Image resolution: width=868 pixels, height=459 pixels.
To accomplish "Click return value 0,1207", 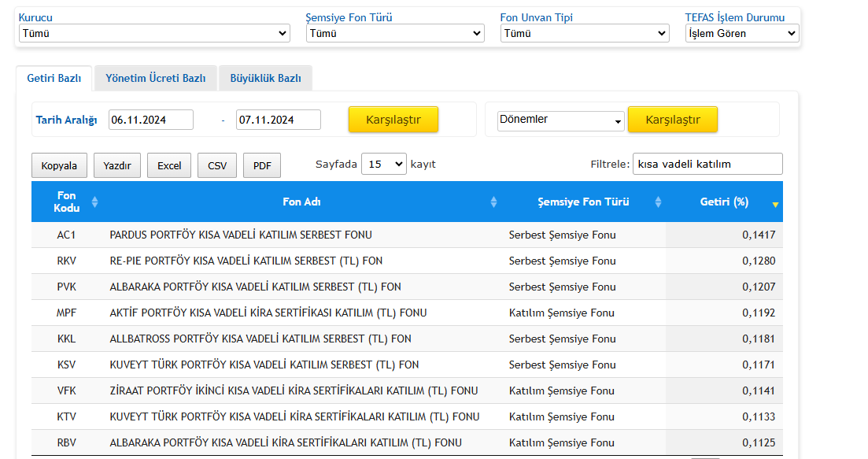I will (759, 287).
